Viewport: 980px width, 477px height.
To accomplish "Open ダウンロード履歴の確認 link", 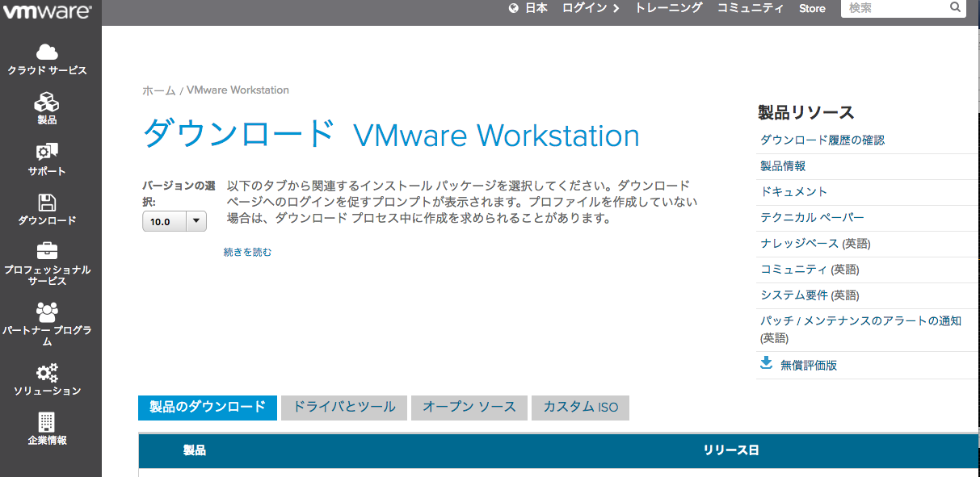I will coord(822,140).
